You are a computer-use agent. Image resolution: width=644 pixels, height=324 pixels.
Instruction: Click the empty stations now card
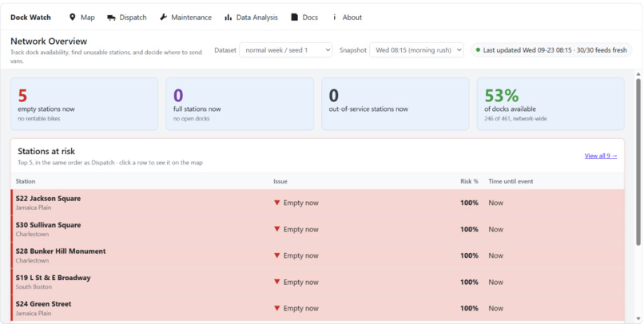click(x=84, y=104)
